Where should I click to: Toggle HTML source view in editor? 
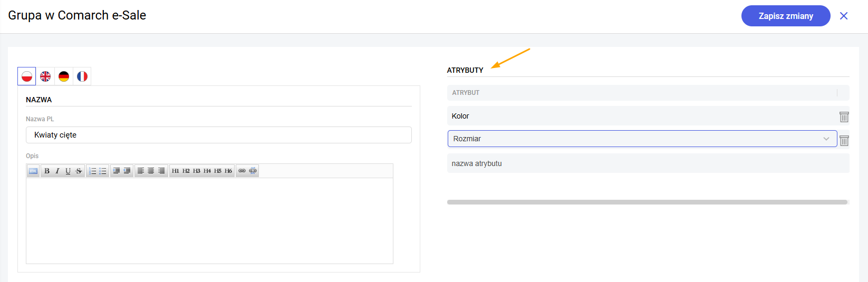[x=33, y=171]
